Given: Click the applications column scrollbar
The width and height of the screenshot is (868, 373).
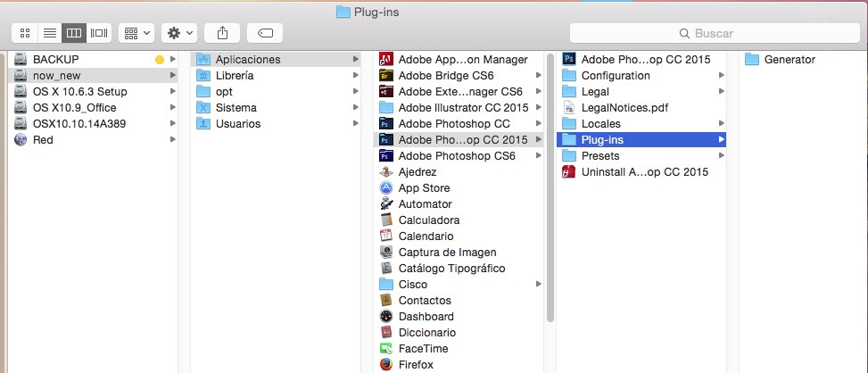Looking at the screenshot, I should point(550,188).
